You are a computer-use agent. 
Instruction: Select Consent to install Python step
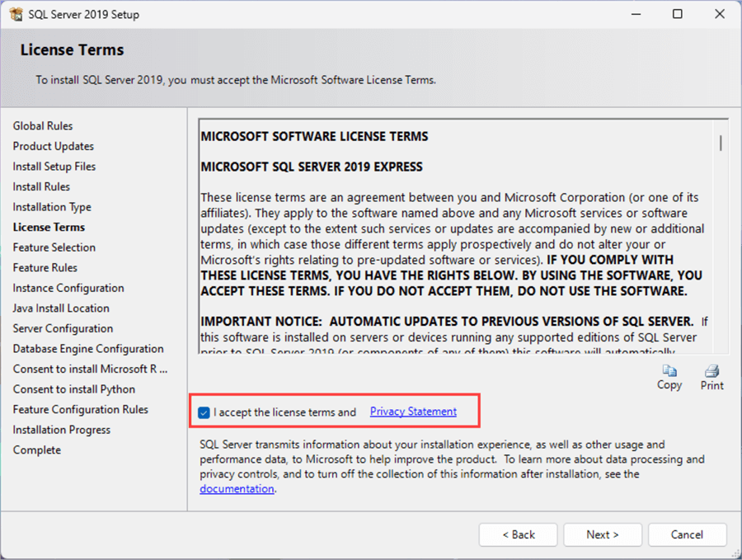click(x=74, y=389)
